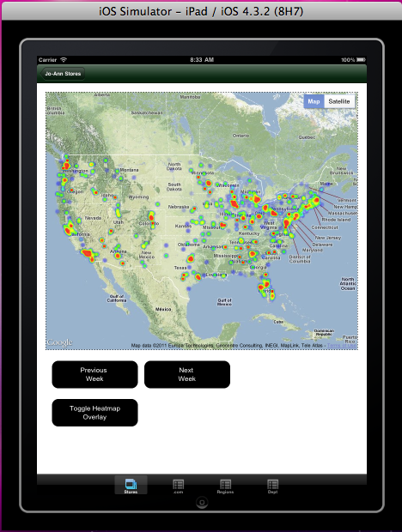Switch map to Satellite view
This screenshot has height=532, width=402.
tap(339, 101)
